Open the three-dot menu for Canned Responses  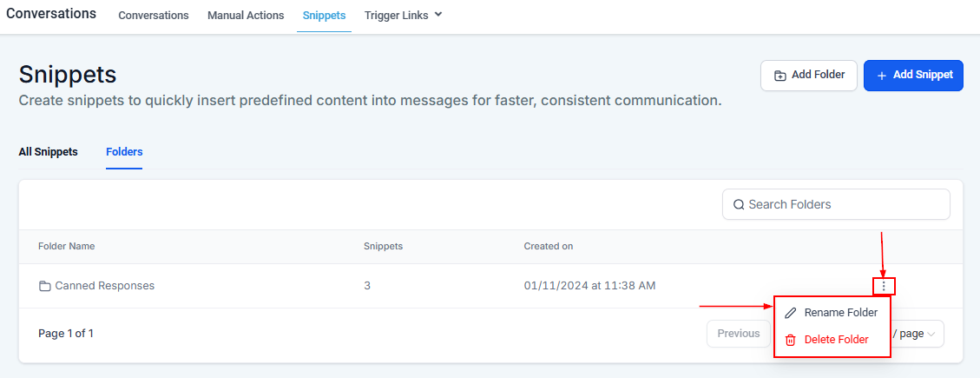884,286
